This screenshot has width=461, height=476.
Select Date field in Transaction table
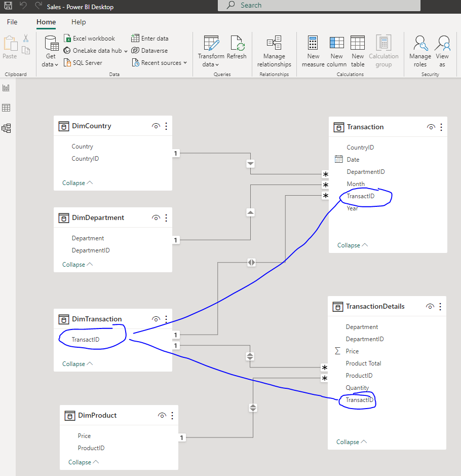pyautogui.click(x=353, y=159)
